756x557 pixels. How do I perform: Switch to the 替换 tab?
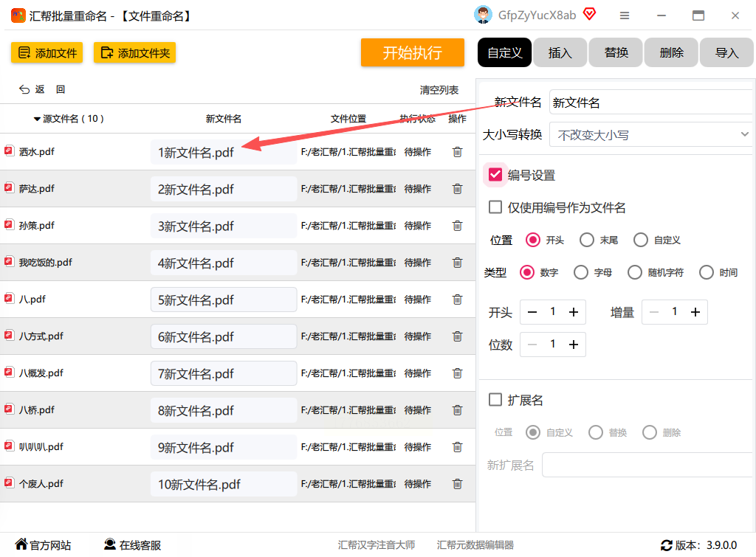point(616,52)
